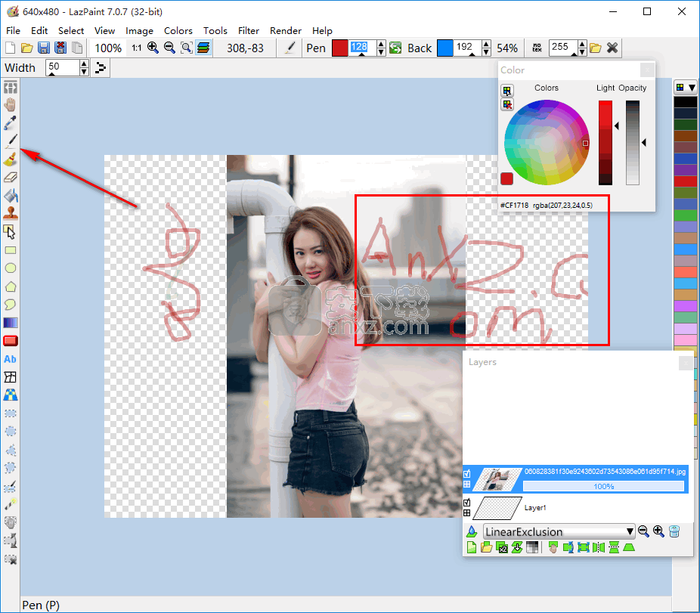Click the red Pen color swatch
The width and height of the screenshot is (700, 613).
pos(339,48)
